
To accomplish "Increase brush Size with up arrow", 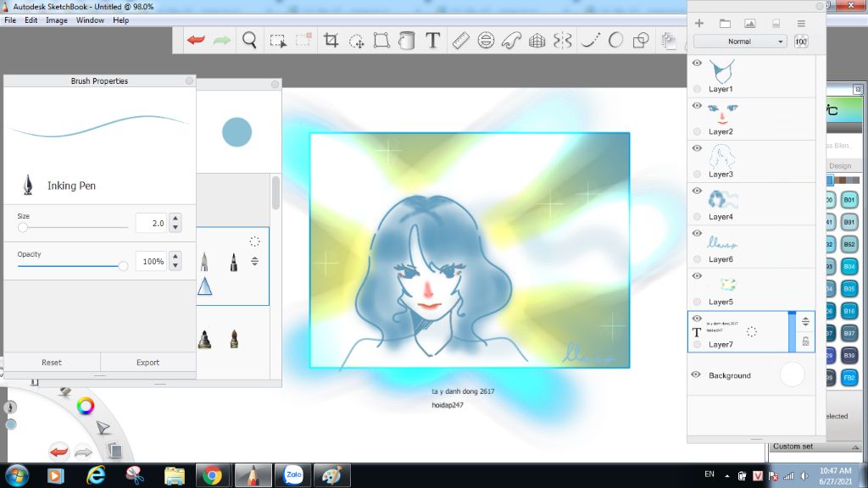I will tap(175, 218).
